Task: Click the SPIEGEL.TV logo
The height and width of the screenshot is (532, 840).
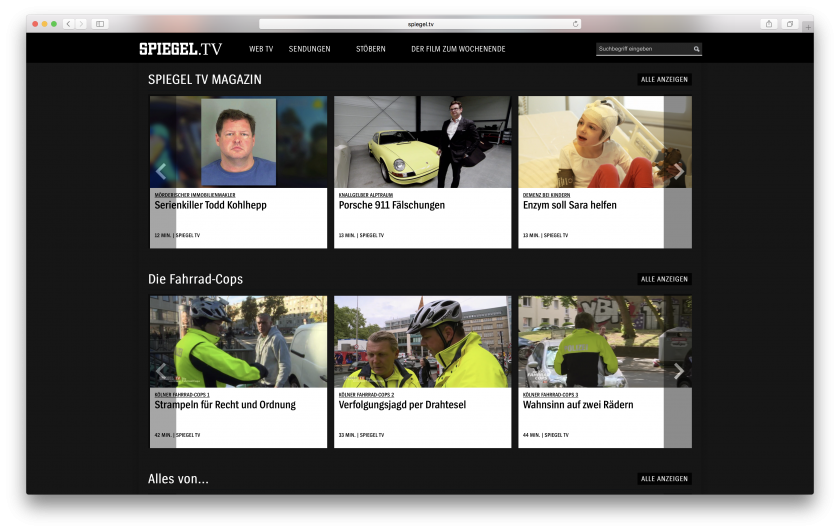Action: [180, 49]
